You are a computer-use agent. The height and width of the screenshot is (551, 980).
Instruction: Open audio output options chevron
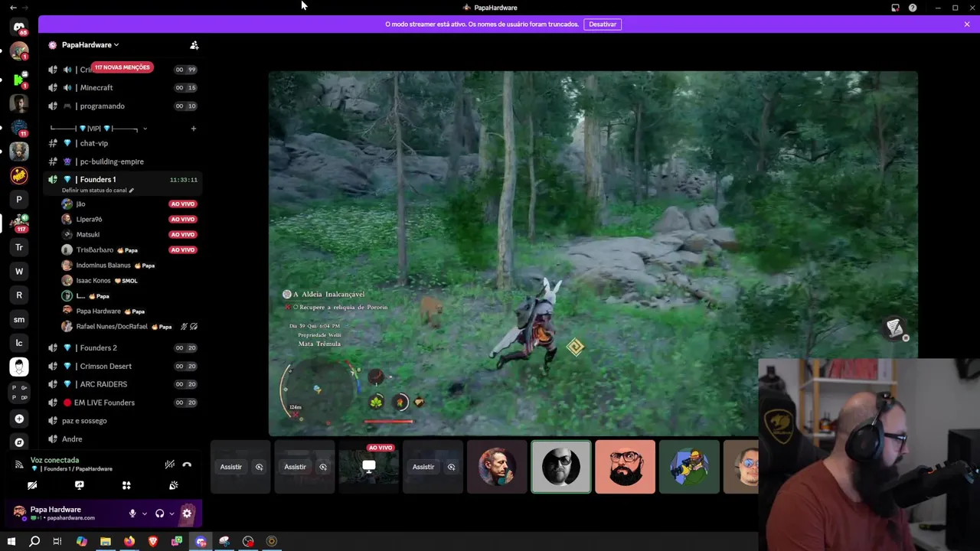pos(171,514)
